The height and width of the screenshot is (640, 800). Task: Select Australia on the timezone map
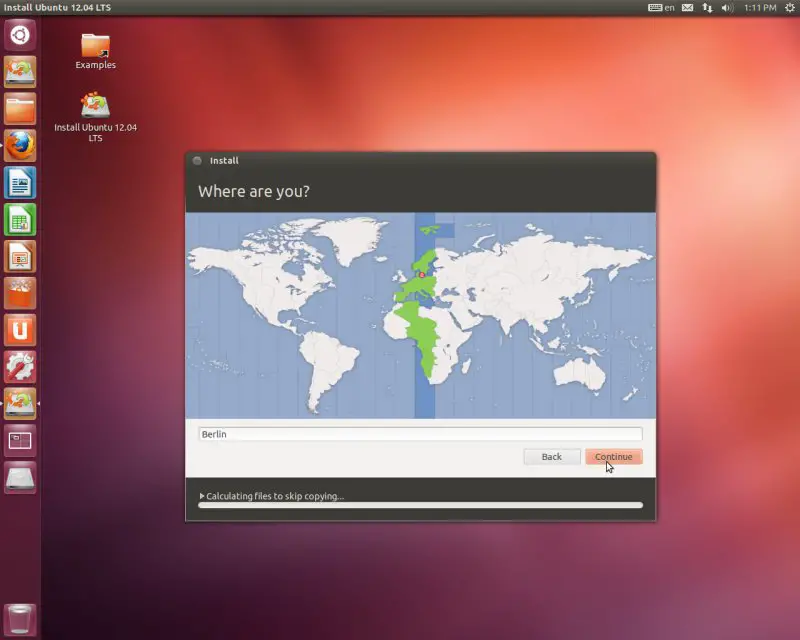click(579, 374)
